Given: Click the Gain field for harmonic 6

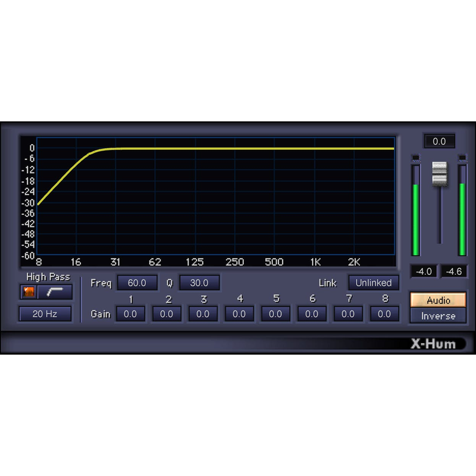Looking at the screenshot, I should tap(312, 314).
